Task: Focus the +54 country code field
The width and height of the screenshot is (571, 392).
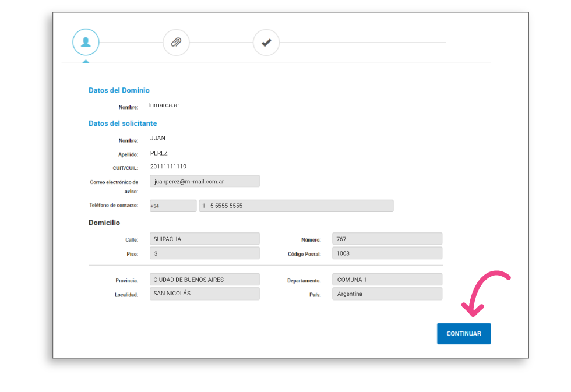Action: pyautogui.click(x=172, y=206)
